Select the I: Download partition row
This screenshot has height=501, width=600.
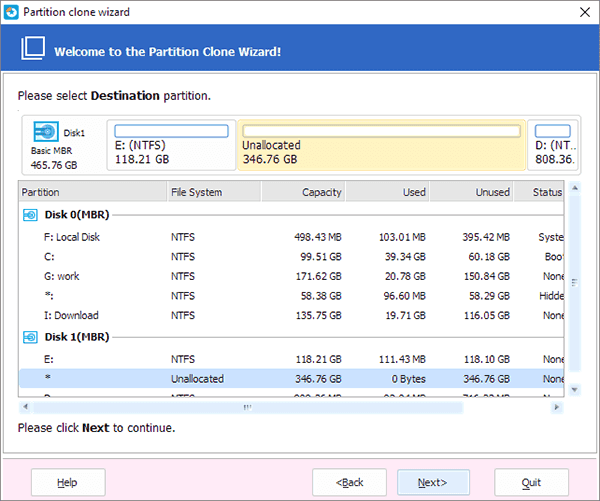coord(291,315)
